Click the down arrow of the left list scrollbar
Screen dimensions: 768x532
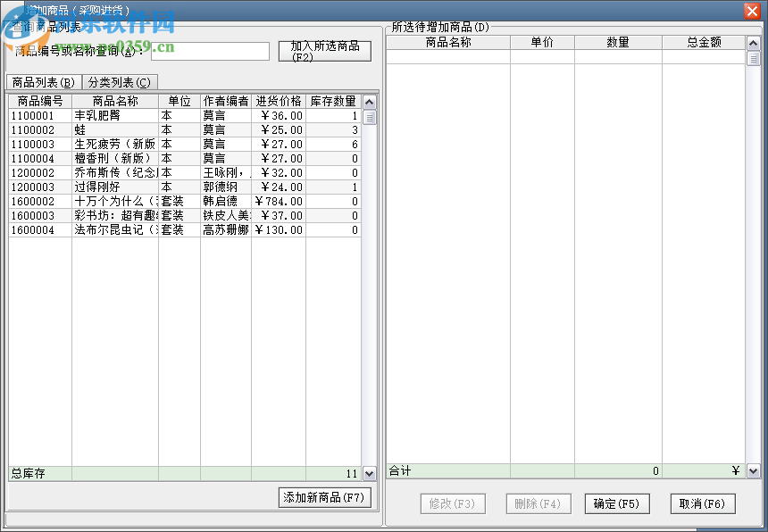point(369,473)
